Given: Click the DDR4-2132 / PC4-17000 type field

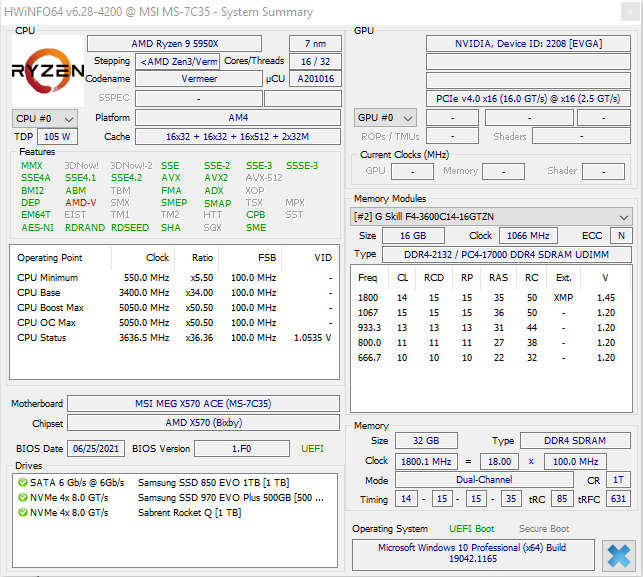Looking at the screenshot, I should coord(507,255).
